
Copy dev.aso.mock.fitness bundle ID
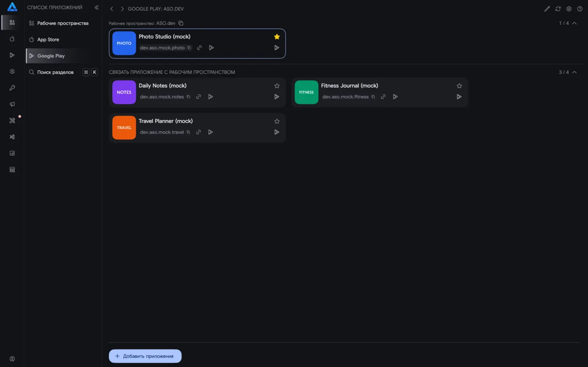coord(373,97)
